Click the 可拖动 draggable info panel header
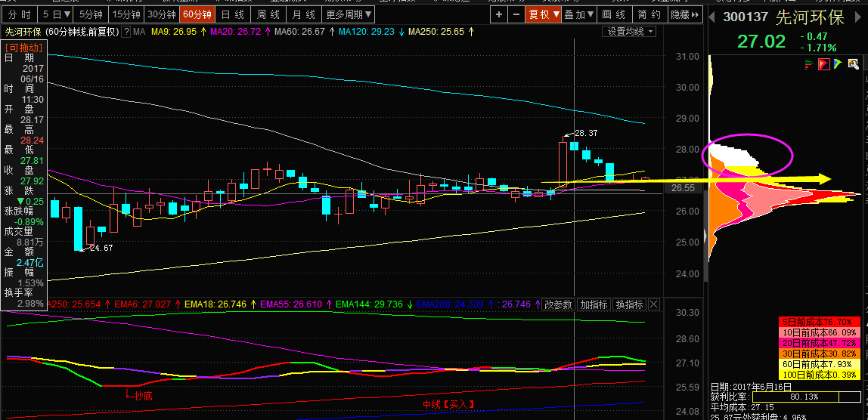The width and height of the screenshot is (868, 420). [23, 48]
